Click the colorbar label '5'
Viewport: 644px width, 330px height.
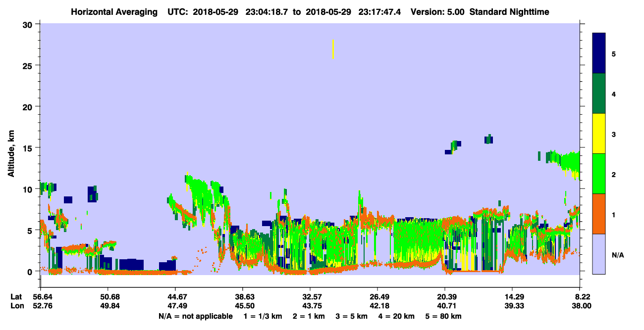click(614, 53)
